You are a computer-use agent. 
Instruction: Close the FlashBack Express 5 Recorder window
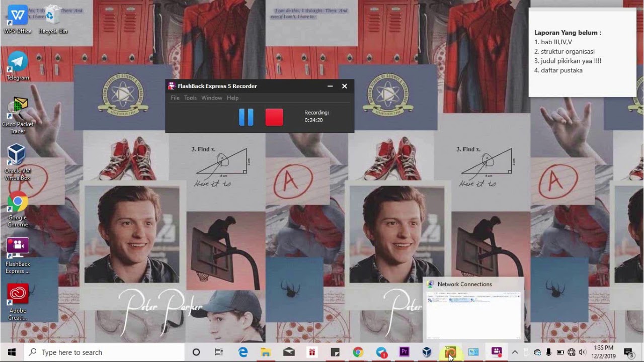pos(345,86)
